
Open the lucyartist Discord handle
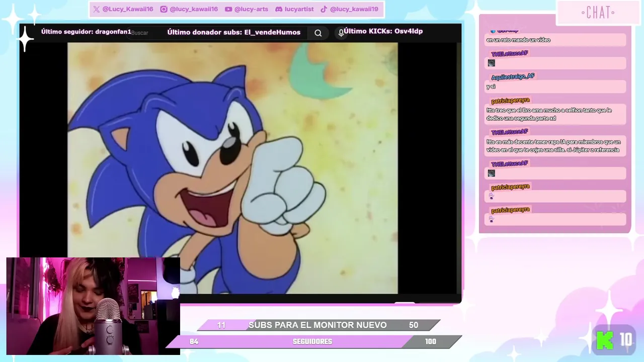pyautogui.click(x=299, y=9)
